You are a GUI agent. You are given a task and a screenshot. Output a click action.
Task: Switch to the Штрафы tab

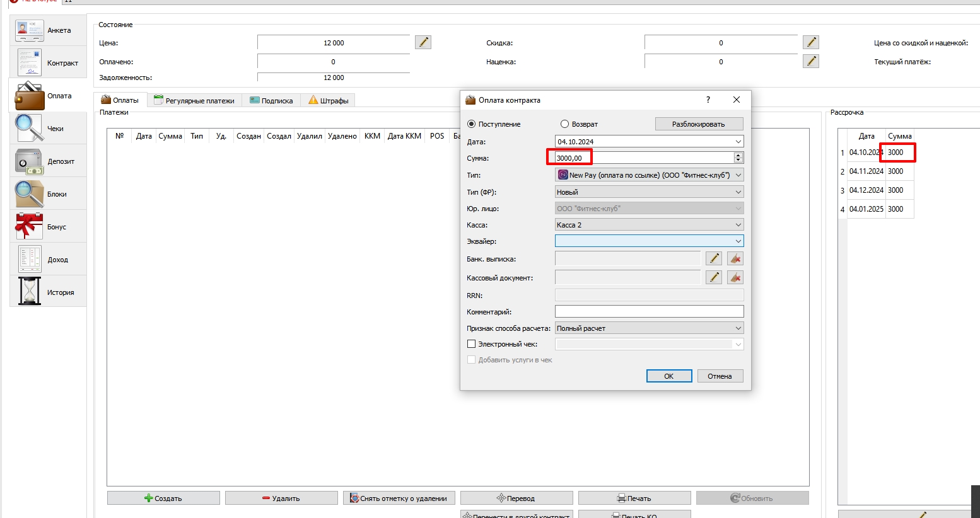[328, 100]
